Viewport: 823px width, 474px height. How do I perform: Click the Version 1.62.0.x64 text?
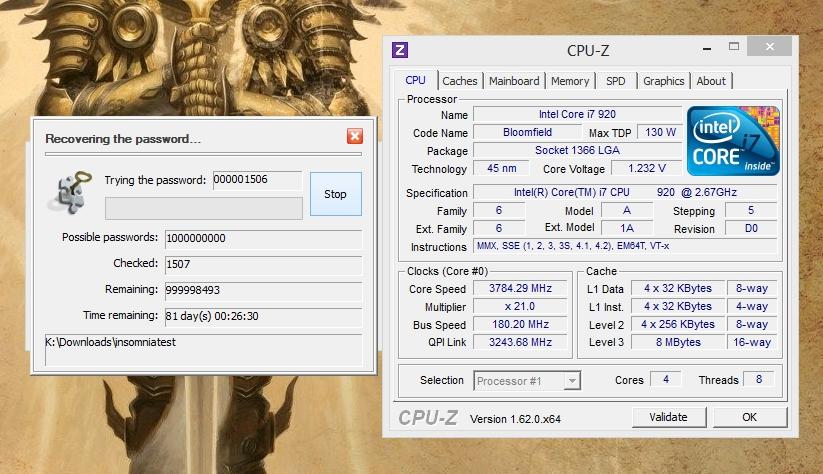[x=515, y=419]
